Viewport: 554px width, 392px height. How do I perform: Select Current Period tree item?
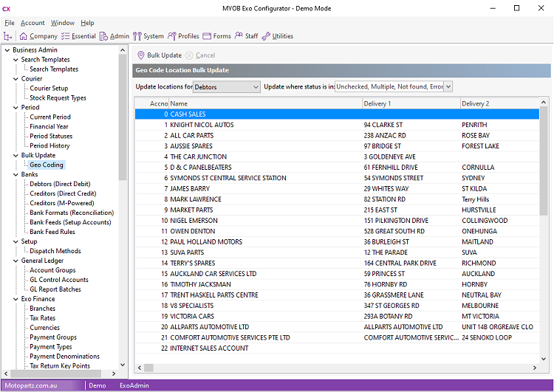point(50,117)
